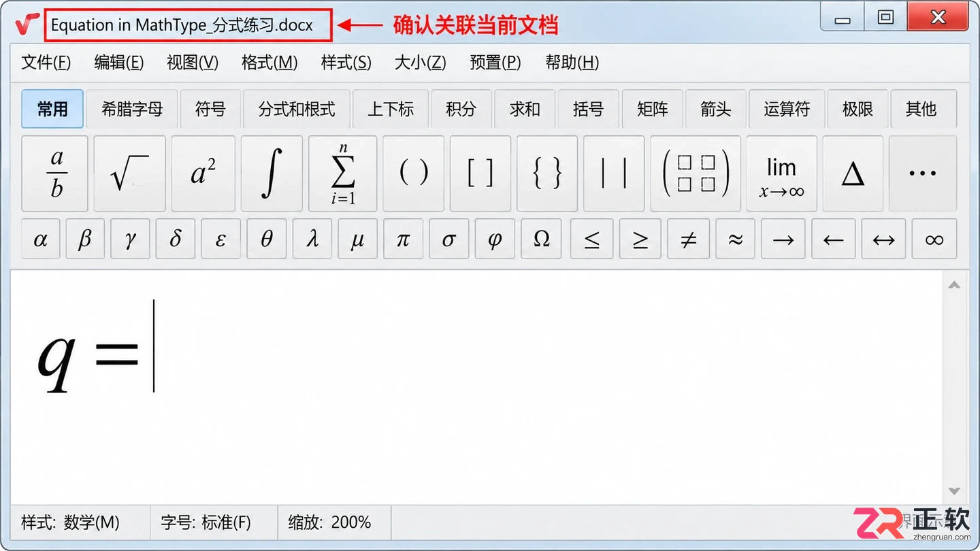The image size is (980, 551).
Task: Click the 样式: 数学(M) status field
Action: click(x=80, y=522)
